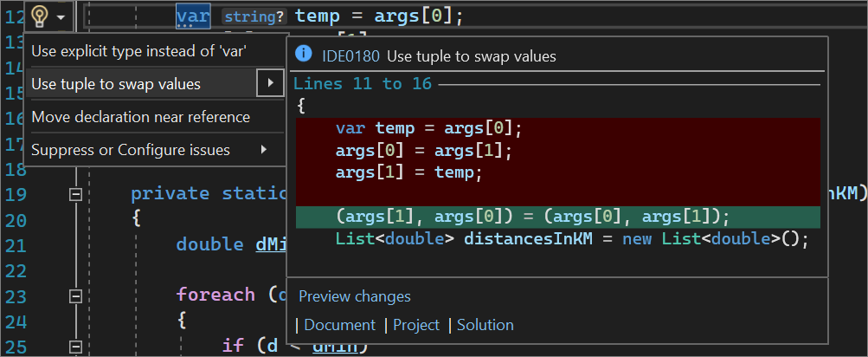Click the 'double' keyword on line 21
The height and width of the screenshot is (357, 868).
209,243
